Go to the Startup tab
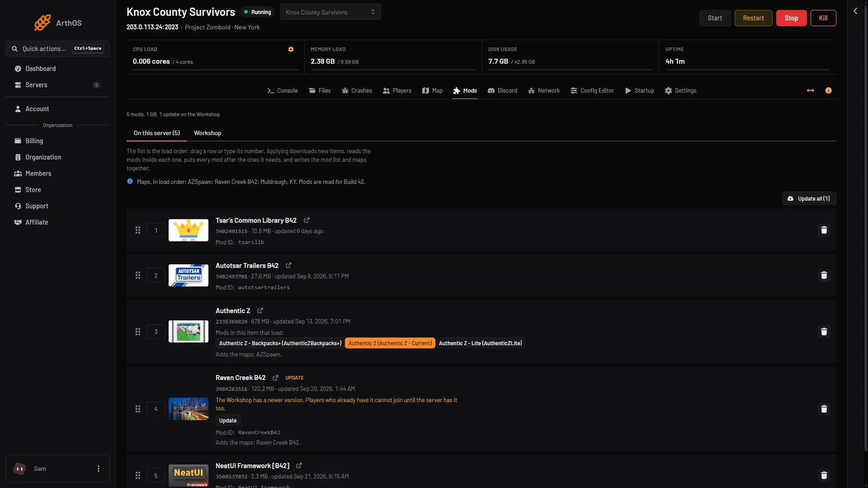Screen dimensions: 868x488 [640, 91]
